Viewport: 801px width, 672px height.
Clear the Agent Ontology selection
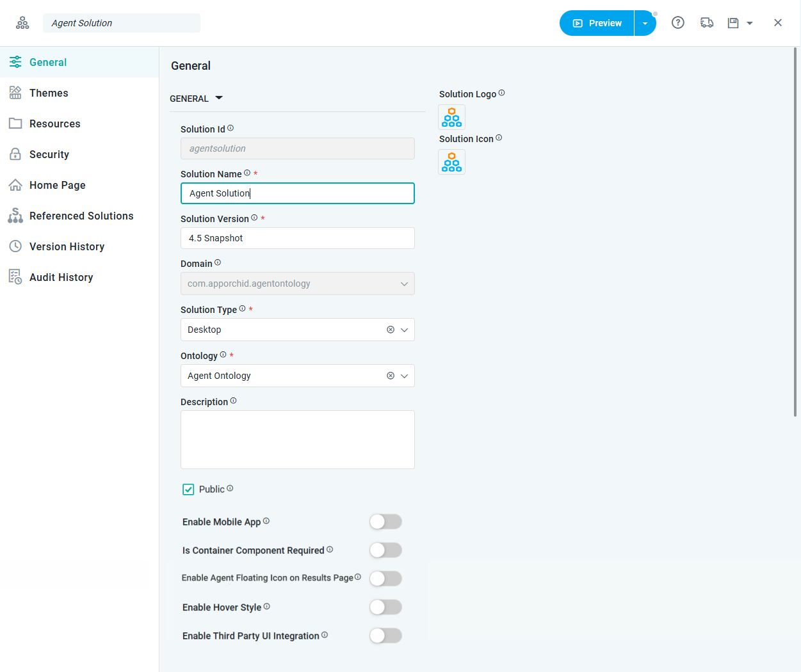pos(391,376)
